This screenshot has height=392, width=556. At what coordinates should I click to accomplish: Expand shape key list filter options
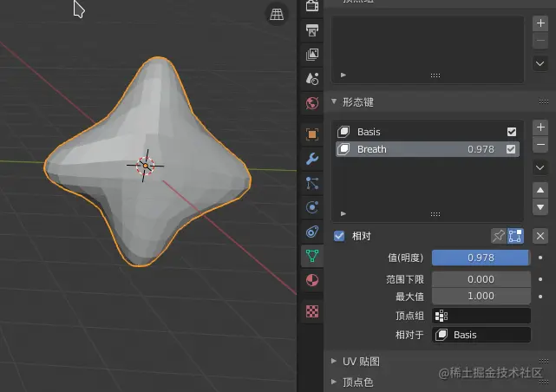point(343,213)
